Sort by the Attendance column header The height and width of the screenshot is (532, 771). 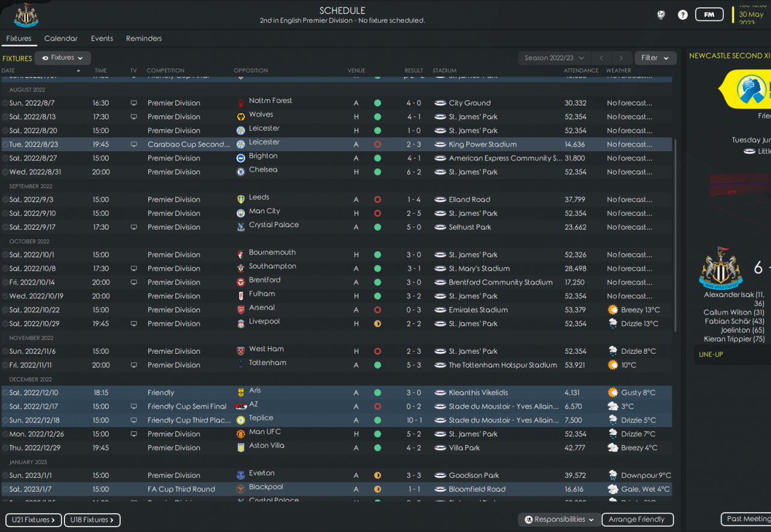click(x=581, y=70)
